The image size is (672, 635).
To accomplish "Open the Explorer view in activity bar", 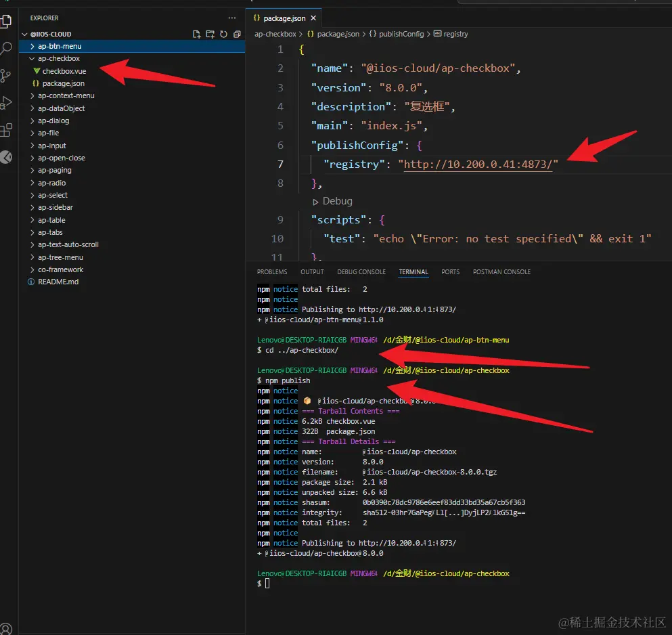I will click(6, 20).
